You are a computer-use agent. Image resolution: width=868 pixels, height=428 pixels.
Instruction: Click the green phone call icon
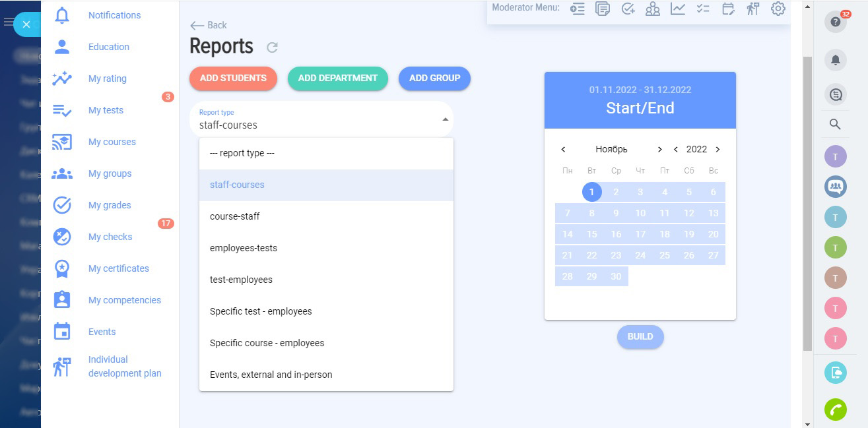coord(836,410)
